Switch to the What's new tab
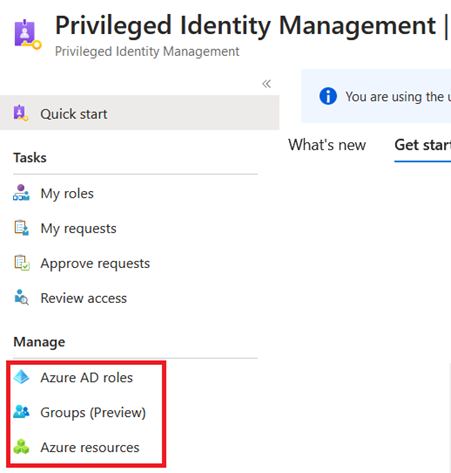 pos(327,145)
